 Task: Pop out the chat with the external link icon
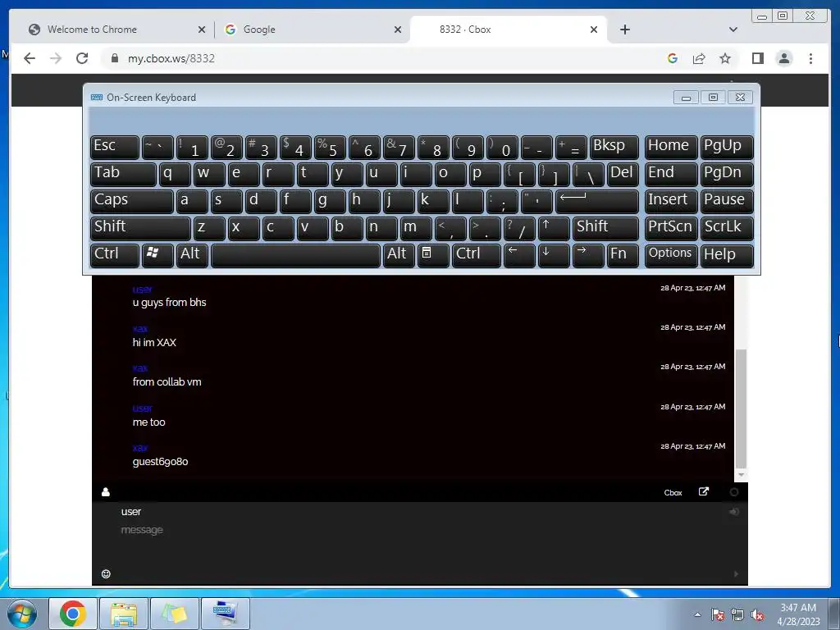[704, 491]
